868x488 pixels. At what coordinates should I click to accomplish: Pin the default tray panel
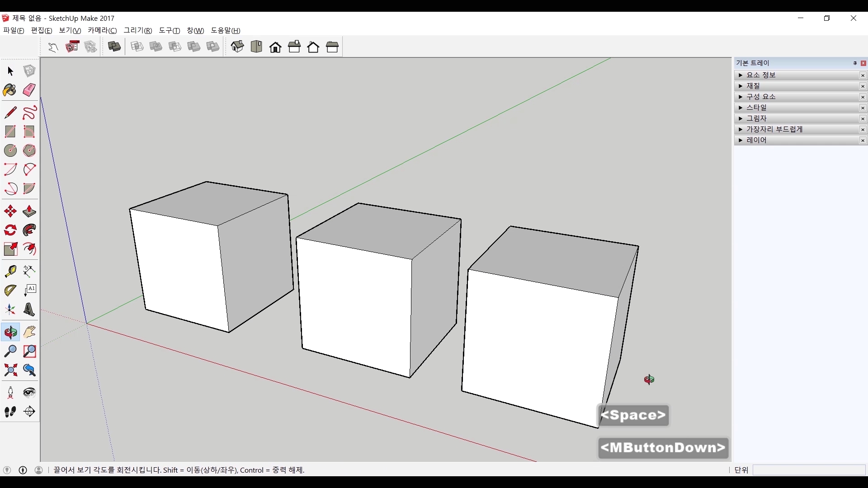click(855, 63)
